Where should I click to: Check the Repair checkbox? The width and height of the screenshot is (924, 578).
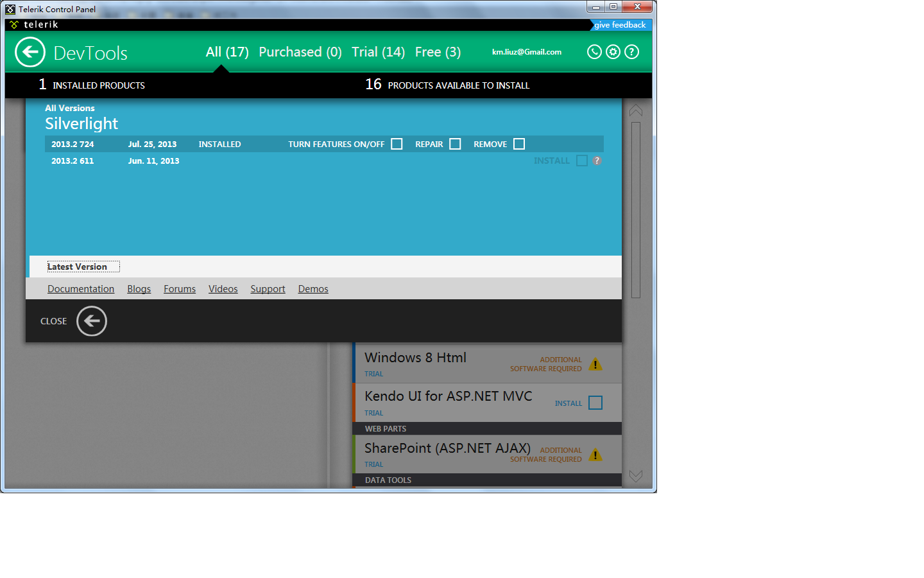pyautogui.click(x=455, y=144)
